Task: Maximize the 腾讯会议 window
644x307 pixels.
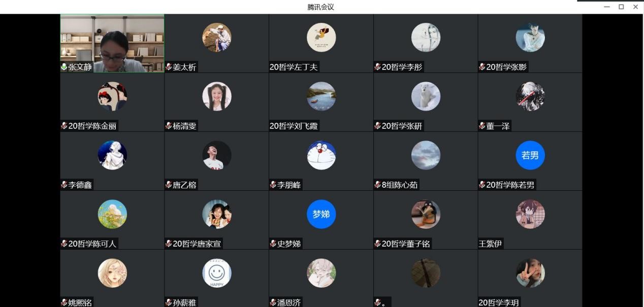Action: (x=621, y=7)
